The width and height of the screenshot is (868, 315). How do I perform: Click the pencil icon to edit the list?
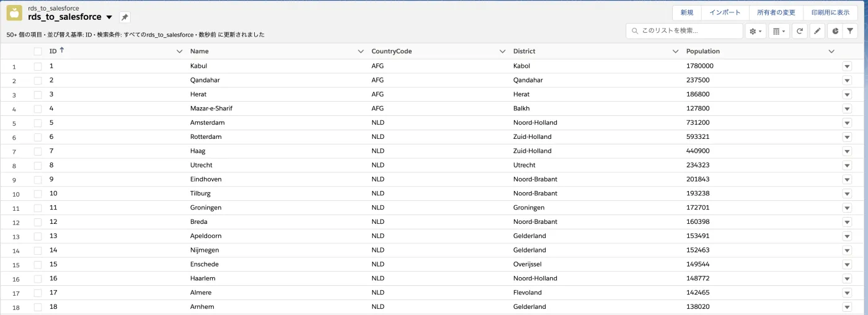(x=817, y=31)
